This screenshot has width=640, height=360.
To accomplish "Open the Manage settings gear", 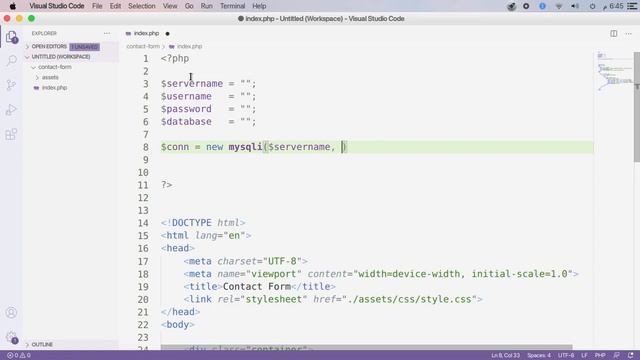I will coord(11,337).
